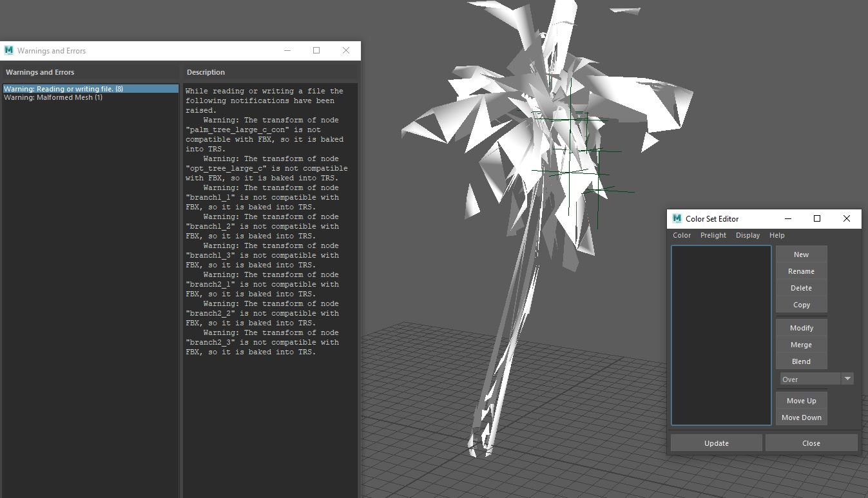Click the Copy button

point(801,305)
